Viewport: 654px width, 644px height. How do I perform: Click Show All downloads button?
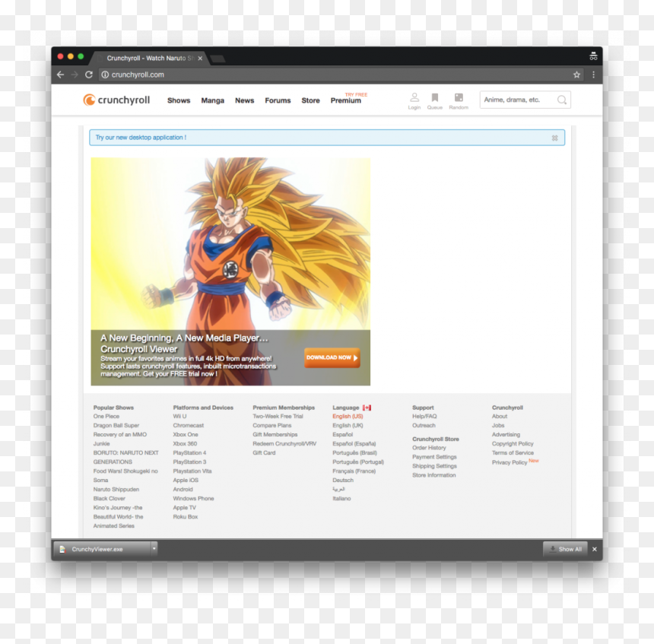[x=565, y=549]
